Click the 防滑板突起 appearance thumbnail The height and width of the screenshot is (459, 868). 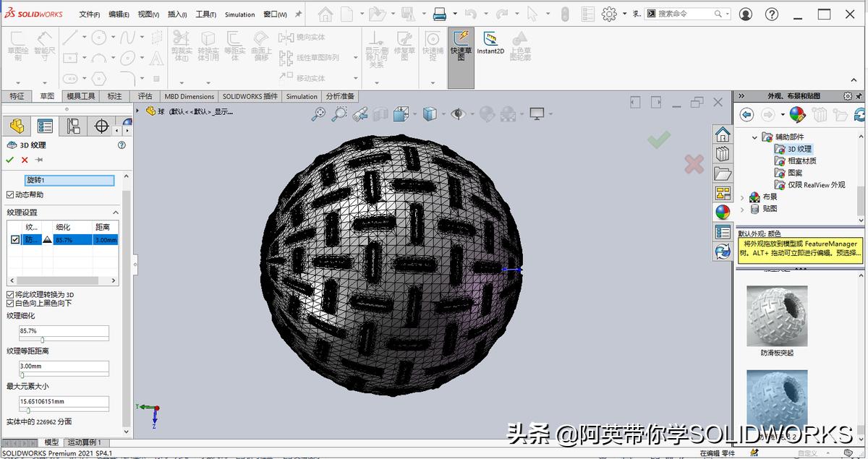click(776, 315)
